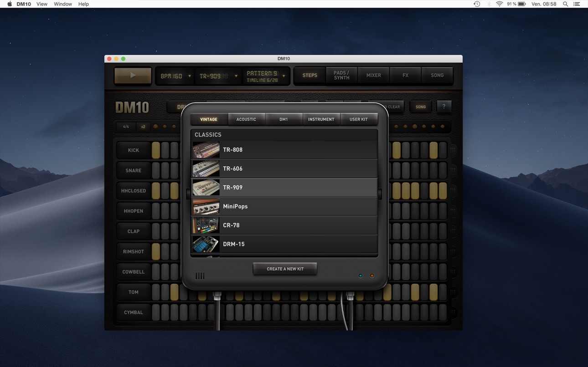Image resolution: width=588 pixels, height=367 pixels.
Task: Open the Help menu
Action: (83, 4)
